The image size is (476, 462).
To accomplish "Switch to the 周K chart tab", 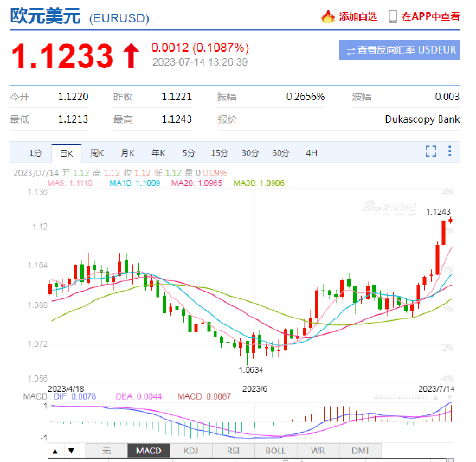I will click(x=97, y=153).
